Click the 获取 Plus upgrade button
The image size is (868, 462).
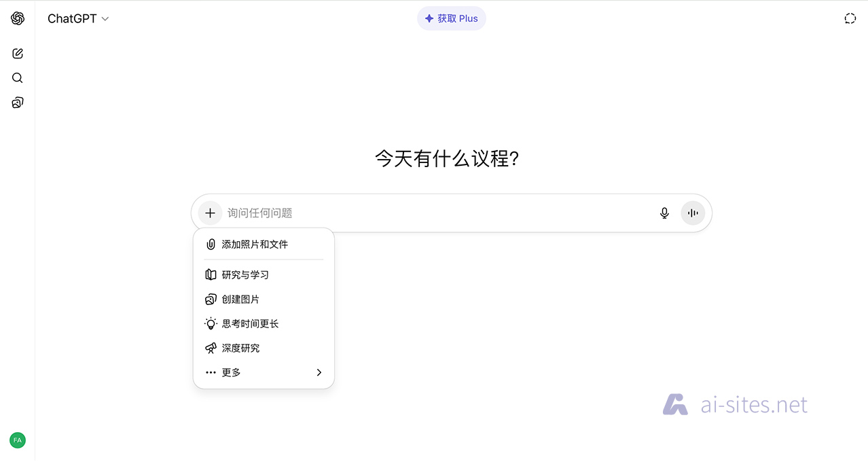452,18
